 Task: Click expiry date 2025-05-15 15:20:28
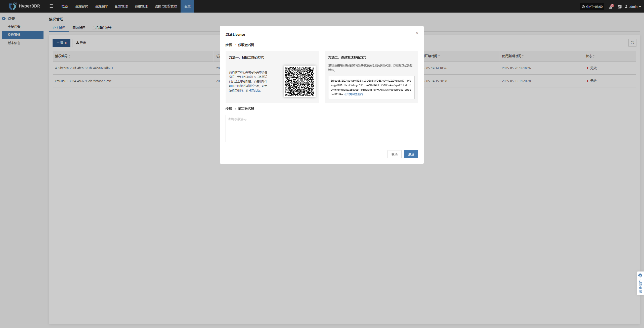coord(516,81)
